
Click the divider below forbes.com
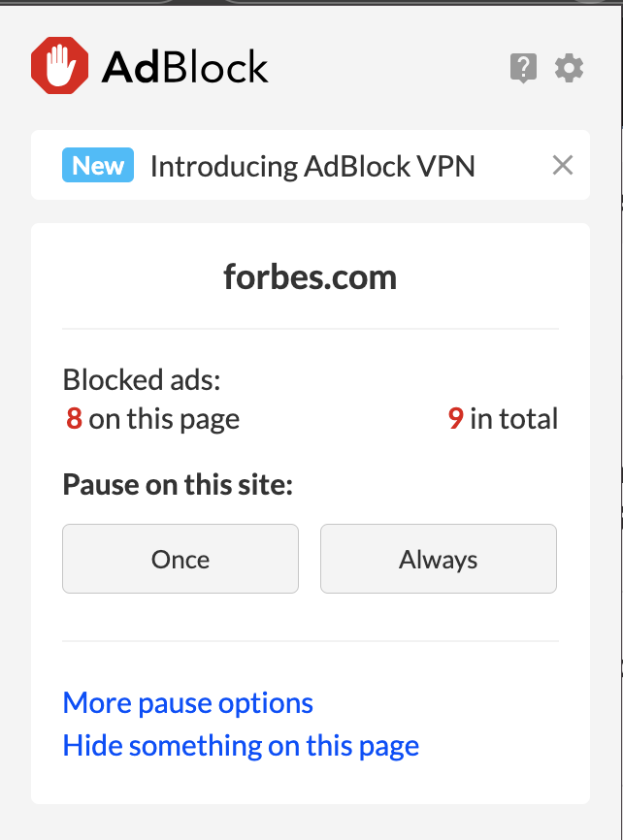tap(311, 329)
